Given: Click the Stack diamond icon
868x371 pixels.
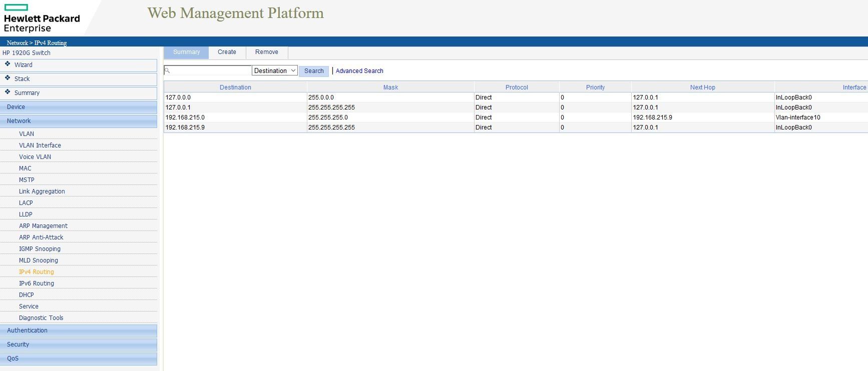Looking at the screenshot, I should pos(8,78).
